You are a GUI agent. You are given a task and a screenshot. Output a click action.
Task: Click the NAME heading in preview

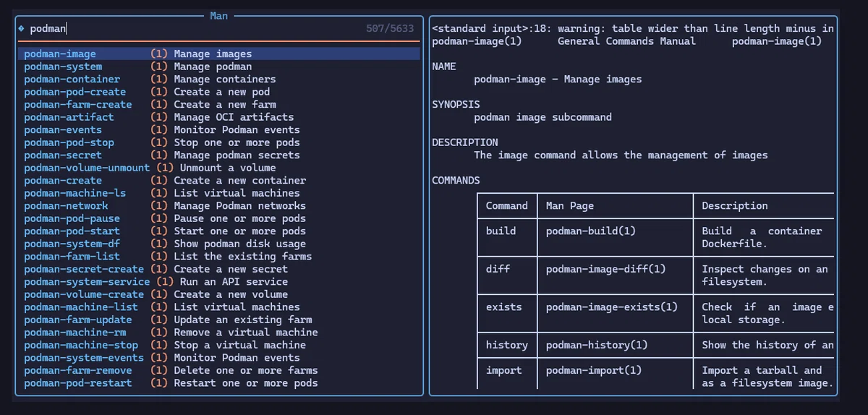coord(444,67)
